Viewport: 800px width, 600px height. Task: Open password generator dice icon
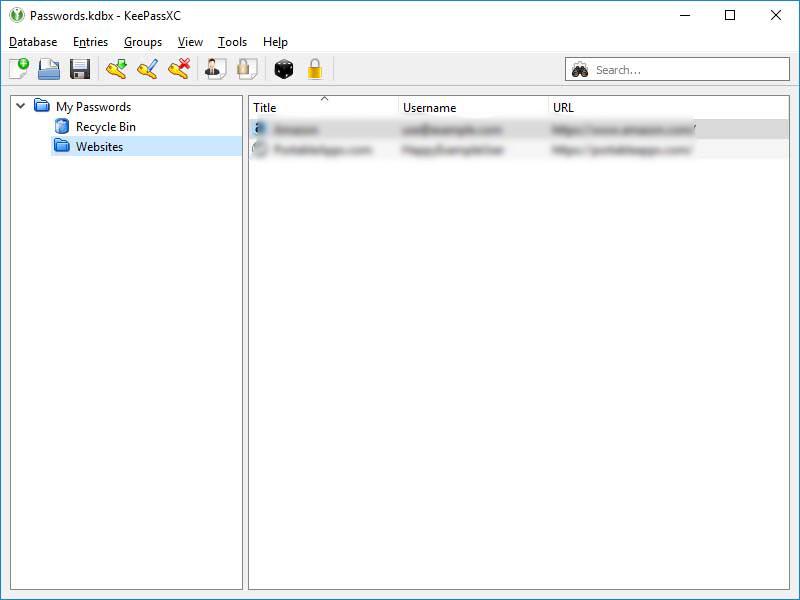click(x=284, y=69)
